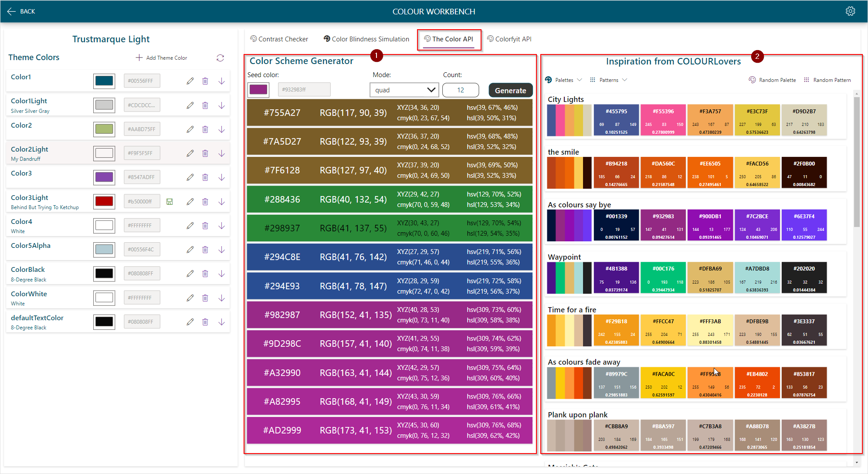Click the Color2 green swatch

pos(104,129)
